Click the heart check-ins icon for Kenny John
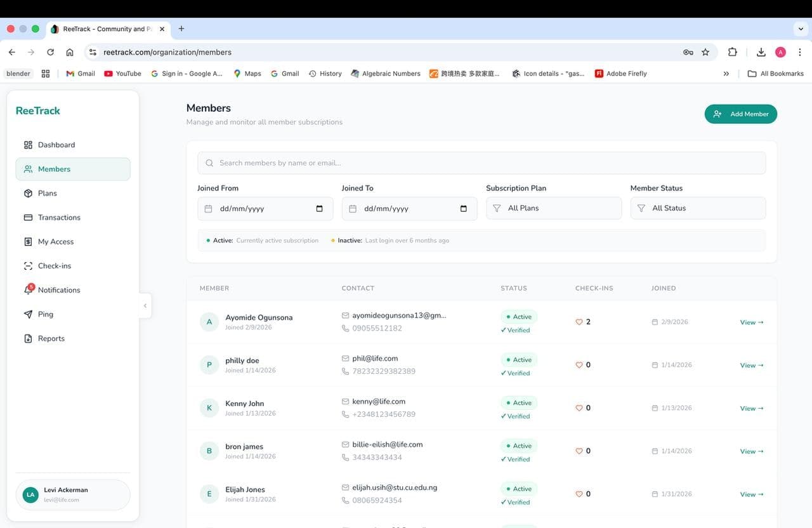812x528 pixels. [579, 408]
